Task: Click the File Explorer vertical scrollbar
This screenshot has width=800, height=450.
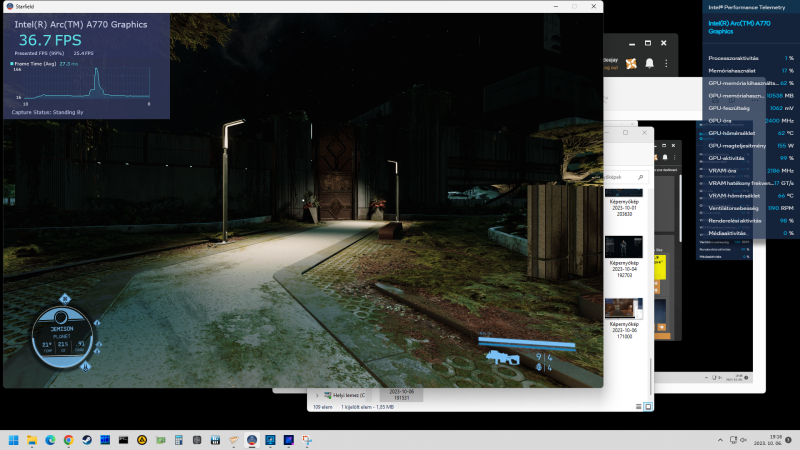Action: pos(651,377)
